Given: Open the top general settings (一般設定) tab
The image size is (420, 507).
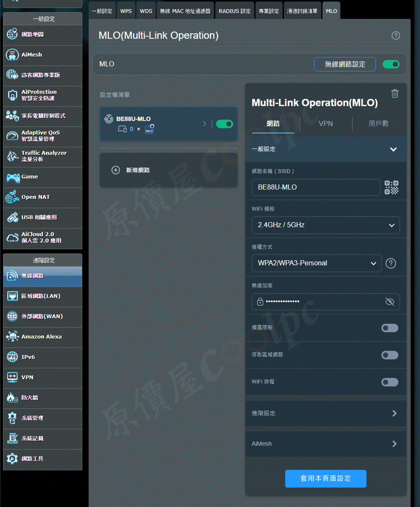Looking at the screenshot, I should pos(102,11).
